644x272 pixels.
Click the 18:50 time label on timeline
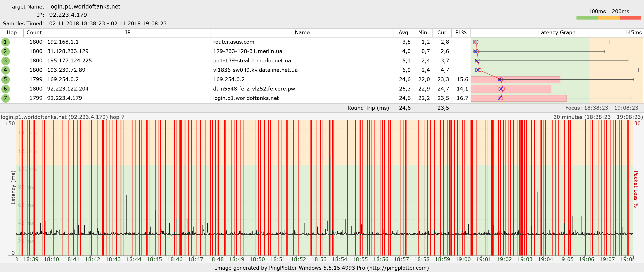coord(257,259)
